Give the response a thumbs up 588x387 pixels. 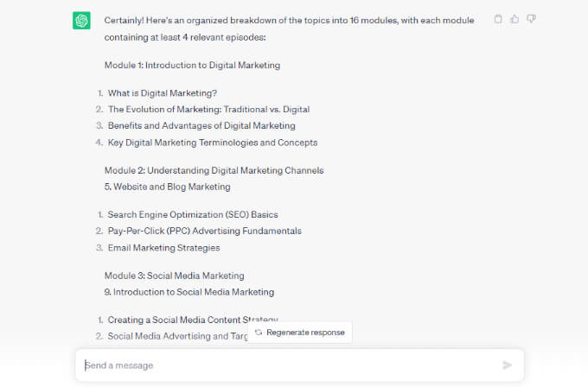click(514, 19)
